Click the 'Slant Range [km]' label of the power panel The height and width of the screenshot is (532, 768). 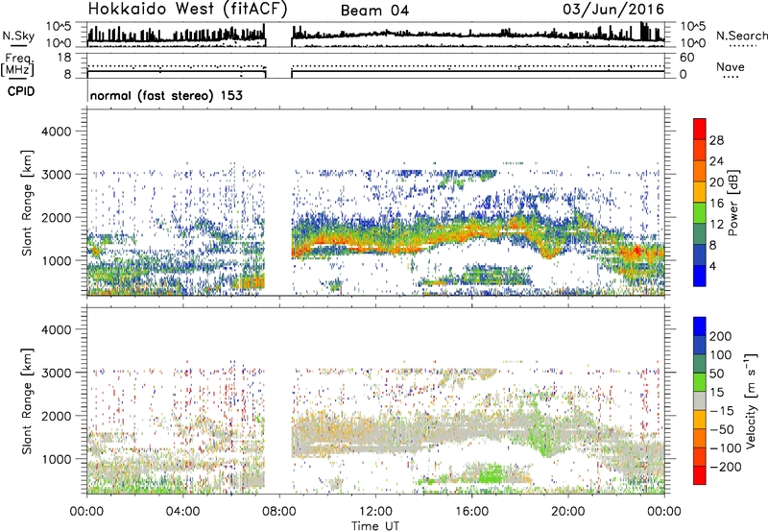click(x=27, y=203)
